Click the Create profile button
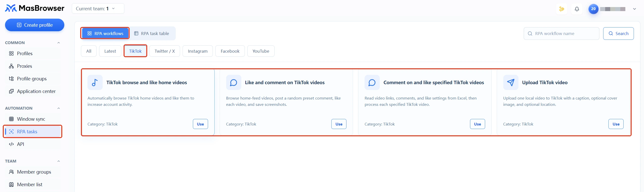The height and width of the screenshot is (192, 644). [35, 25]
